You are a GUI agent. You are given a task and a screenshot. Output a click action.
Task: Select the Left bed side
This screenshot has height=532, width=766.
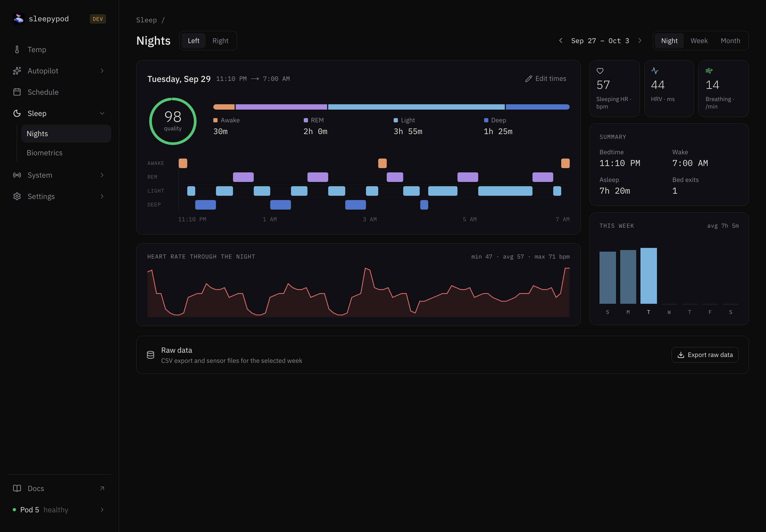(x=194, y=41)
